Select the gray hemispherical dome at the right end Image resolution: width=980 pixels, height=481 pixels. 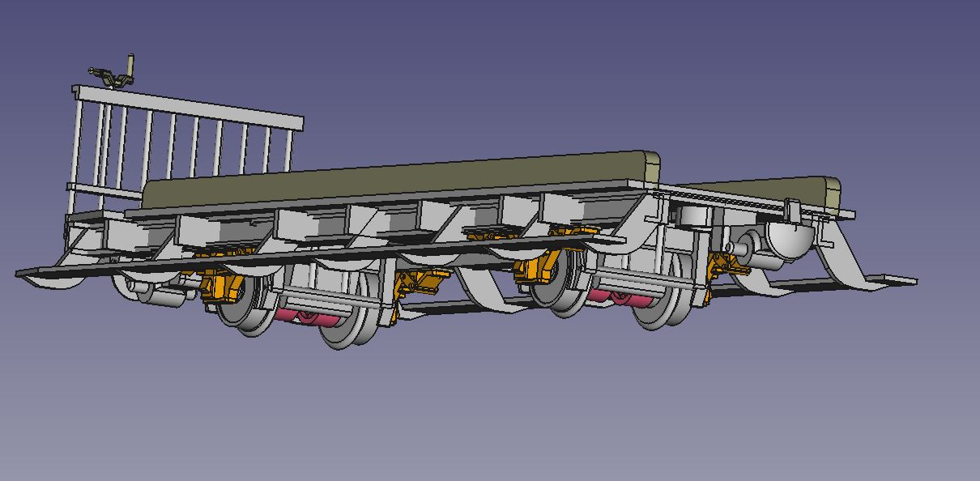coord(787,237)
